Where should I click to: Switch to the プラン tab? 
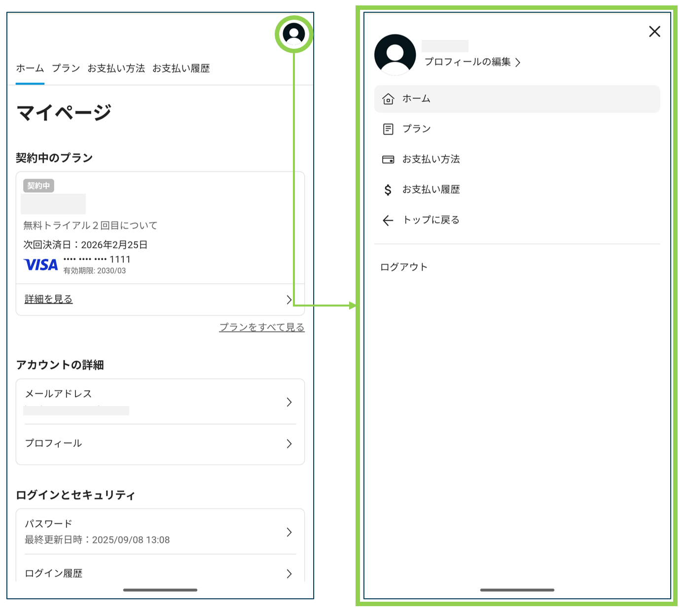click(x=66, y=68)
